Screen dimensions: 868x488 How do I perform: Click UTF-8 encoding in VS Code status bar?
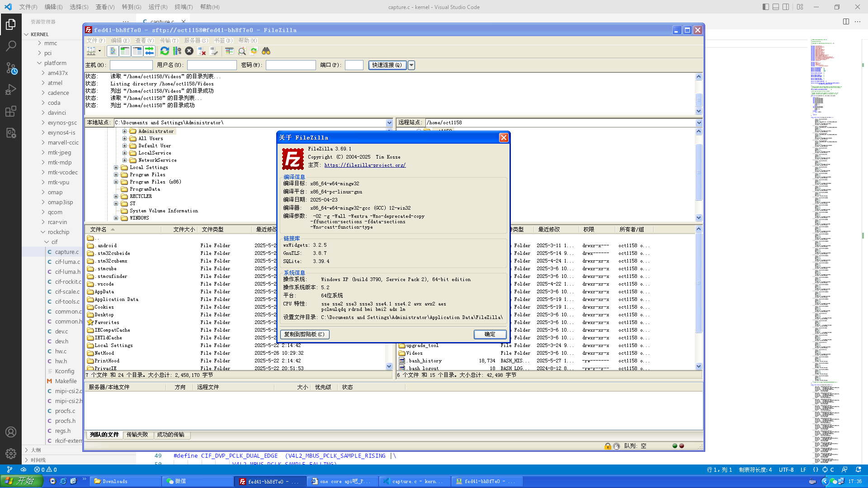(x=786, y=469)
